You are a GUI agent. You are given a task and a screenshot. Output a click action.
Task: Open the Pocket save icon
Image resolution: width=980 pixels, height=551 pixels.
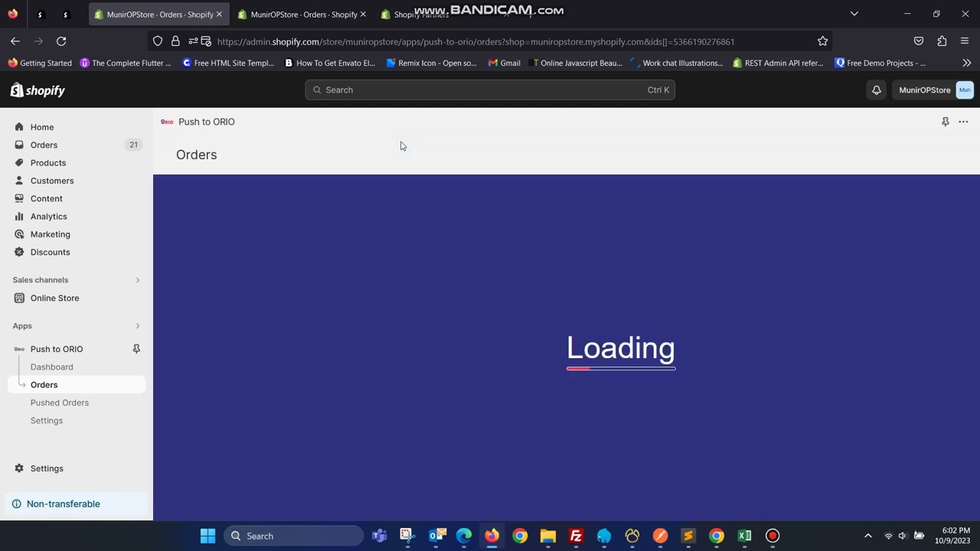919,41
